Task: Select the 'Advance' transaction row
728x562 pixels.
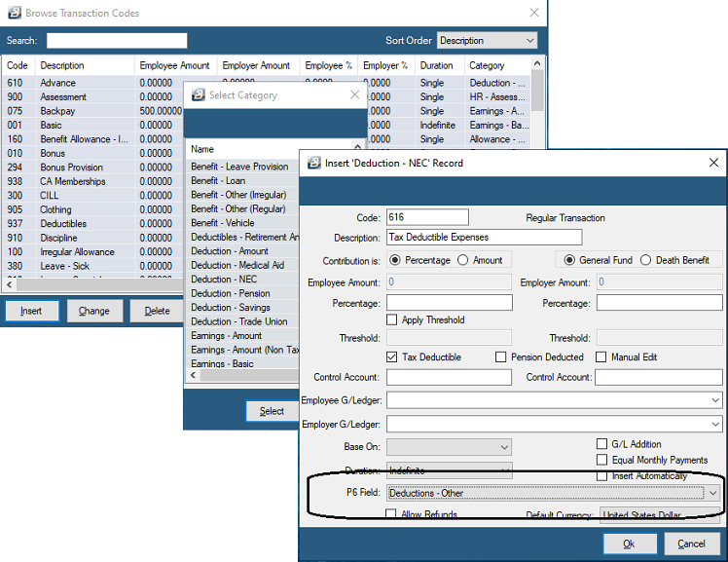Action: (x=92, y=83)
